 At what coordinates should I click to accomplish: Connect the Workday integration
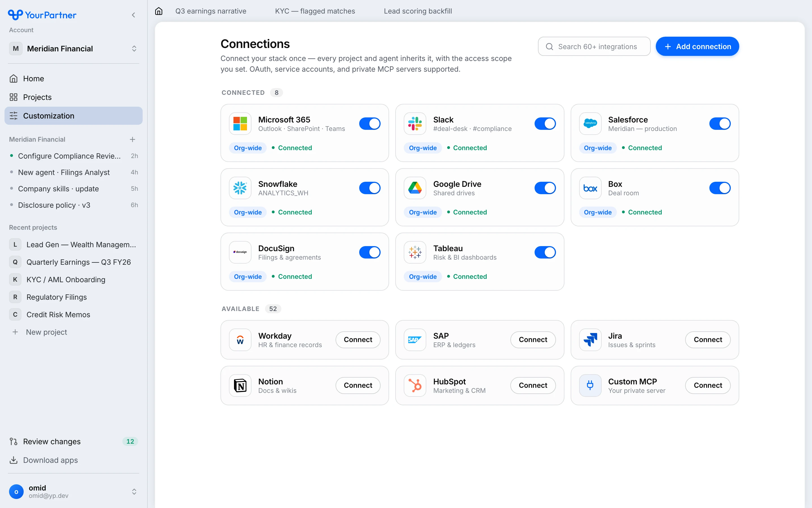(358, 340)
